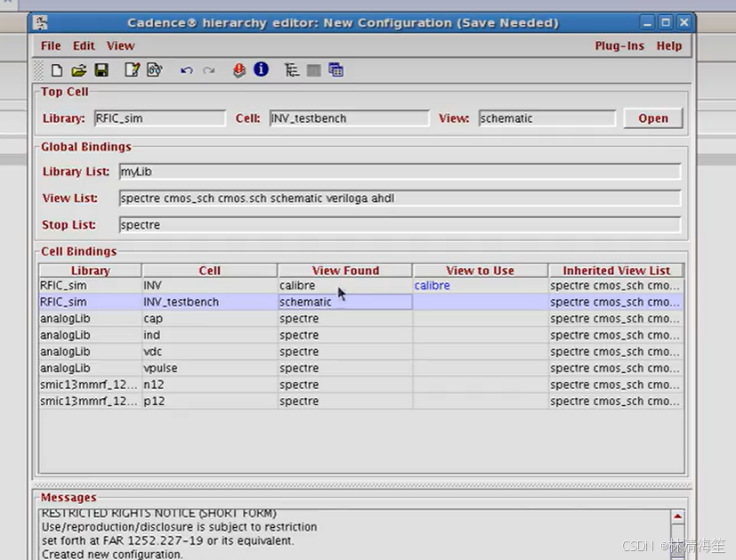Click the Stop List field spectre

coord(400,225)
